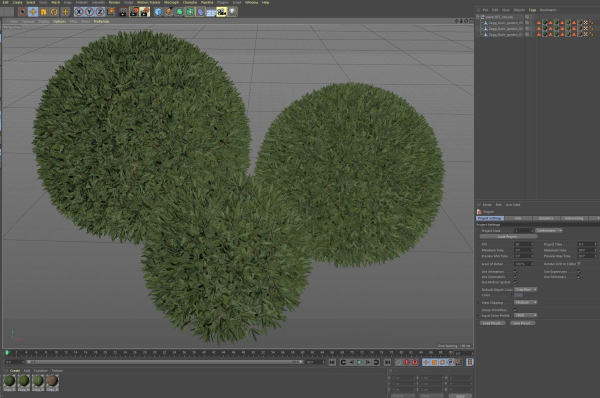The image size is (600, 398).
Task: Open View Clipping Medium dropdown
Action: pos(525,302)
